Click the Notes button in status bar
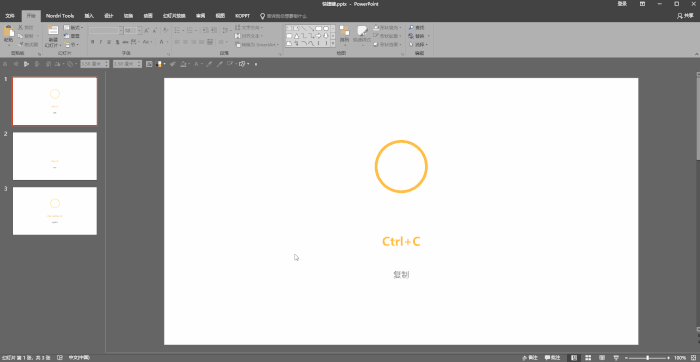 point(530,358)
